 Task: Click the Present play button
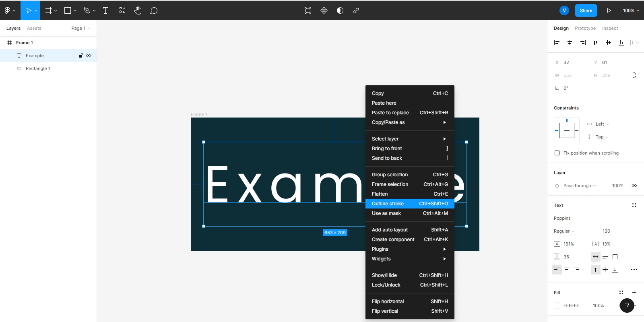609,10
